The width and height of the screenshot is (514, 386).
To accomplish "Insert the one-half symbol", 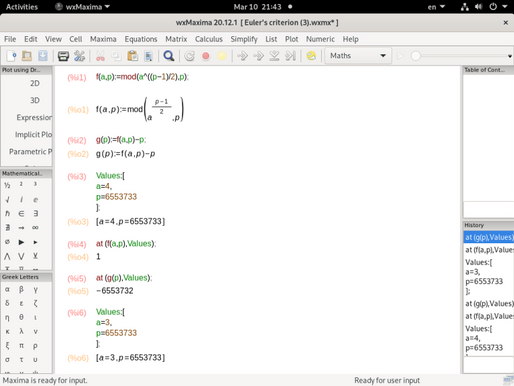I will 7,185.
